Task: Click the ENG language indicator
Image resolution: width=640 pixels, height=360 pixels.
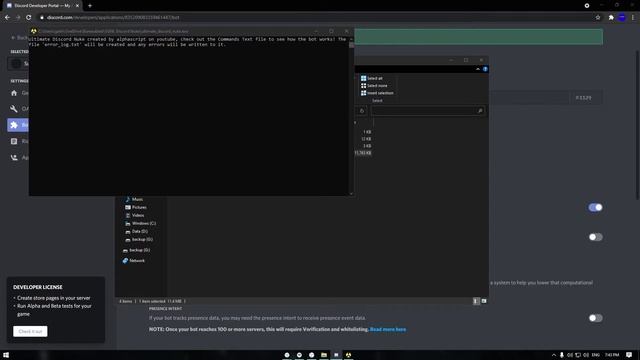Action: pos(596,355)
